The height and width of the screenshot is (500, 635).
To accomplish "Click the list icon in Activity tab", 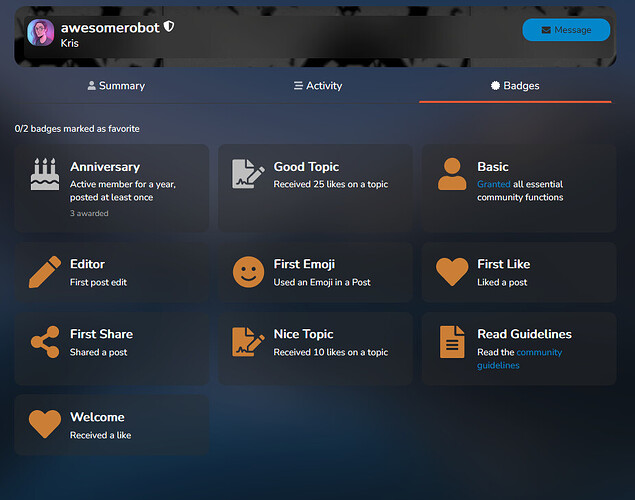I will coord(298,85).
